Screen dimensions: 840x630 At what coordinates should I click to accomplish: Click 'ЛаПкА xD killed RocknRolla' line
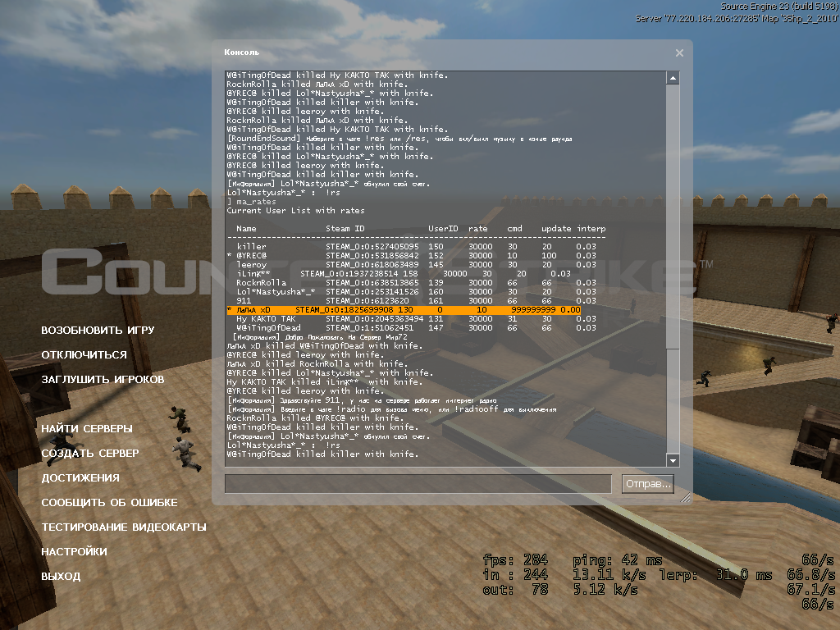(316, 364)
